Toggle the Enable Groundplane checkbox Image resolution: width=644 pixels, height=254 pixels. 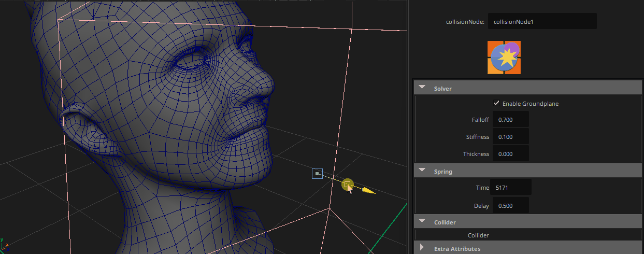[497, 103]
